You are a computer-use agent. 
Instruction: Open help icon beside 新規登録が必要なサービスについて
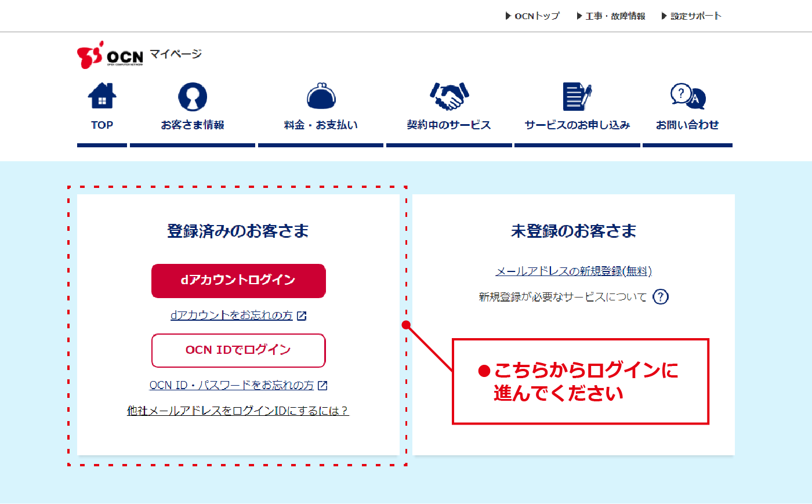[x=661, y=297]
